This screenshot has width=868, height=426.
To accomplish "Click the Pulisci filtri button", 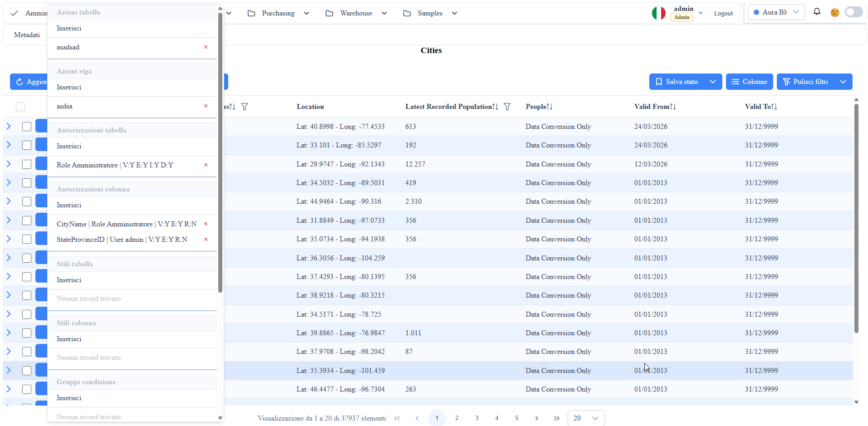I will click(805, 82).
